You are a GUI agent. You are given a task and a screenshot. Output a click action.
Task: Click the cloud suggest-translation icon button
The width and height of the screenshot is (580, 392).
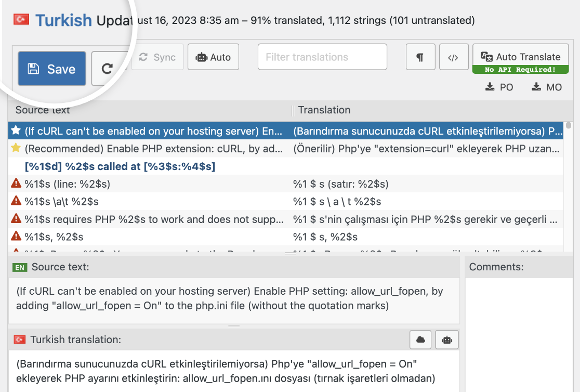[420, 339]
